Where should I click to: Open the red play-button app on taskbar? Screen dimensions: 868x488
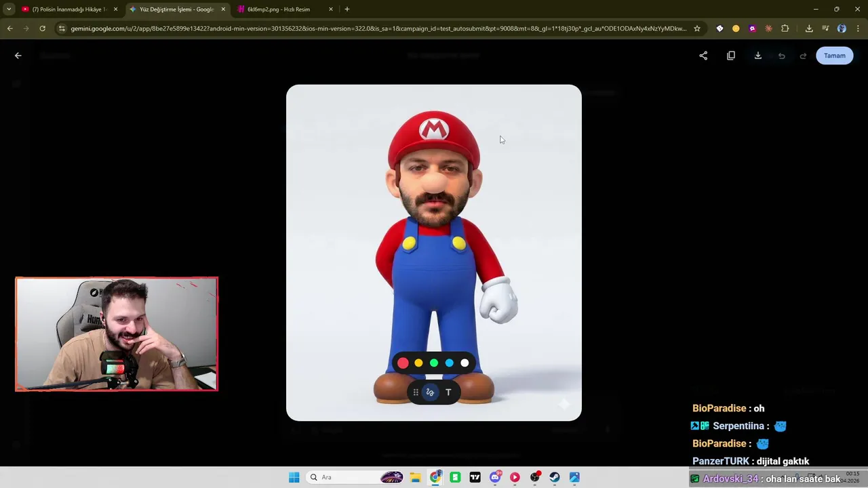click(515, 477)
